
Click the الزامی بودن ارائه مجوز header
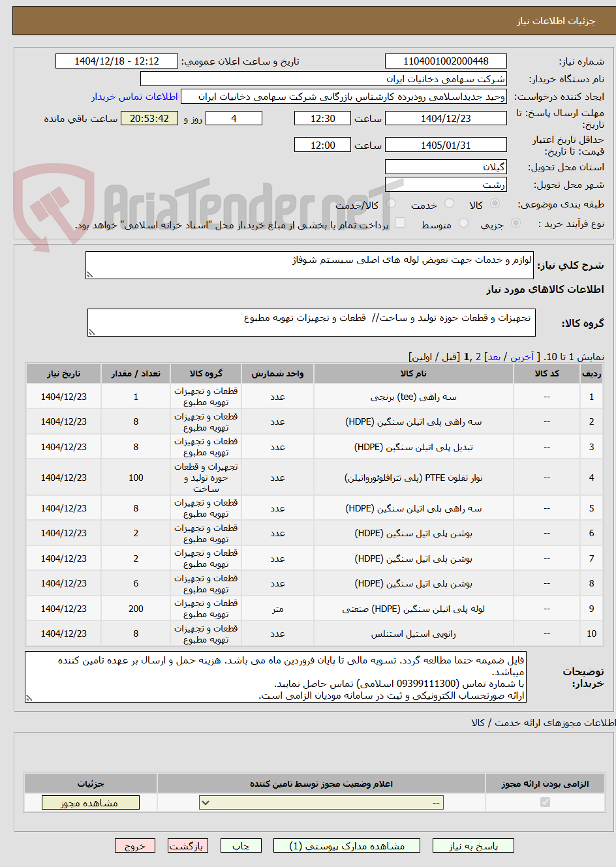pyautogui.click(x=545, y=783)
